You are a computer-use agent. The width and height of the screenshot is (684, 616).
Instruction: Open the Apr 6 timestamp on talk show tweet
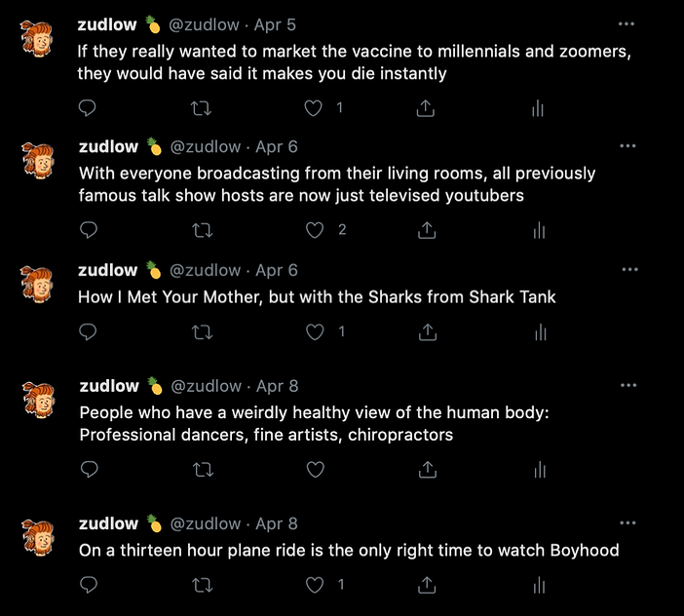[277, 147]
